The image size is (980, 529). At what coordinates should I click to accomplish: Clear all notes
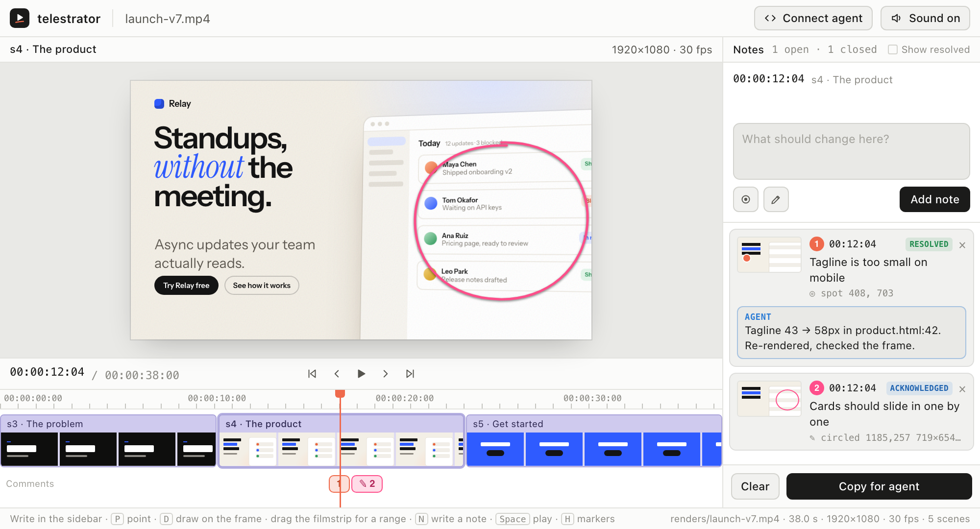[755, 486]
